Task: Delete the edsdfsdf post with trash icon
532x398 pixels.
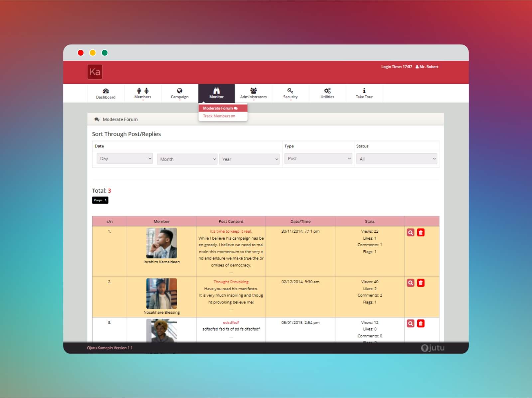Action: 421,323
